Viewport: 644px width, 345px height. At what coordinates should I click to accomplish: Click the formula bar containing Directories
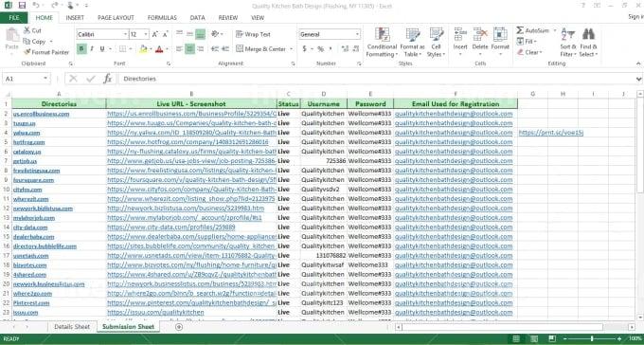coord(376,79)
